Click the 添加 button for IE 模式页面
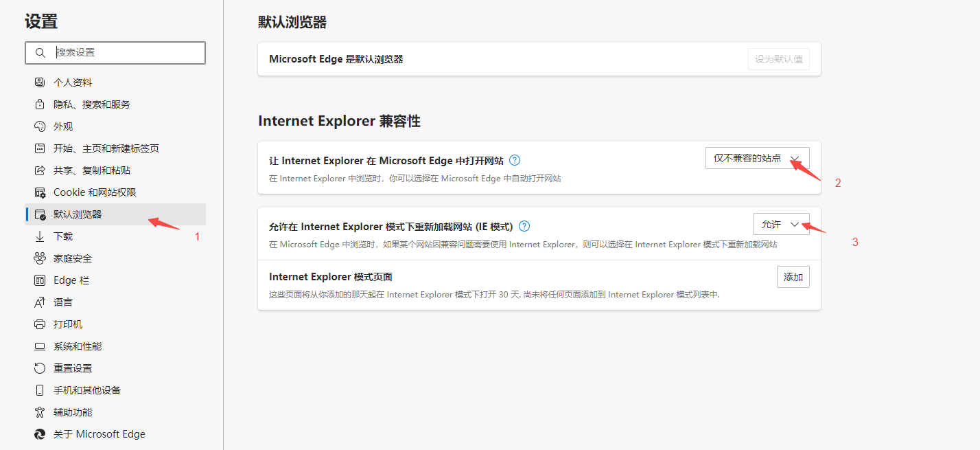This screenshot has height=450, width=980. coord(793,276)
